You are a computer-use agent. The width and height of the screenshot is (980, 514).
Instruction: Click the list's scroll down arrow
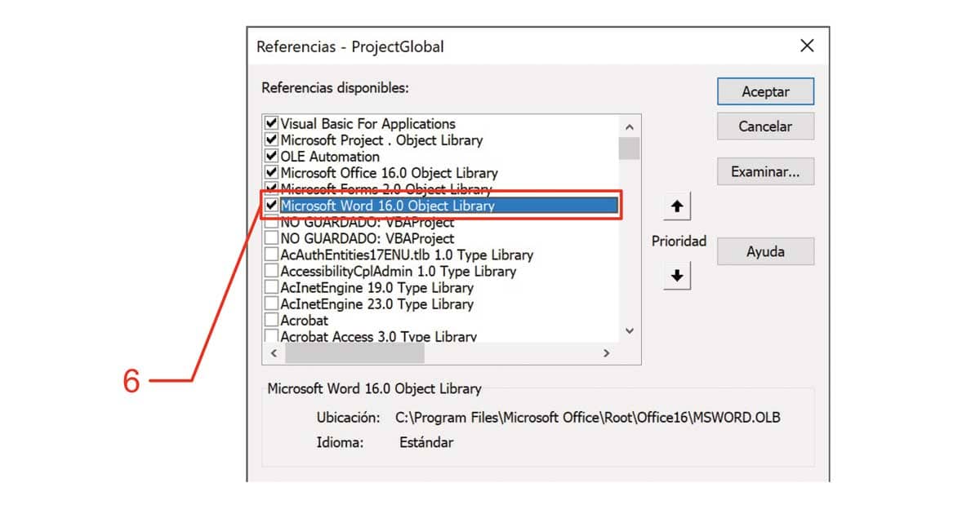(x=629, y=331)
